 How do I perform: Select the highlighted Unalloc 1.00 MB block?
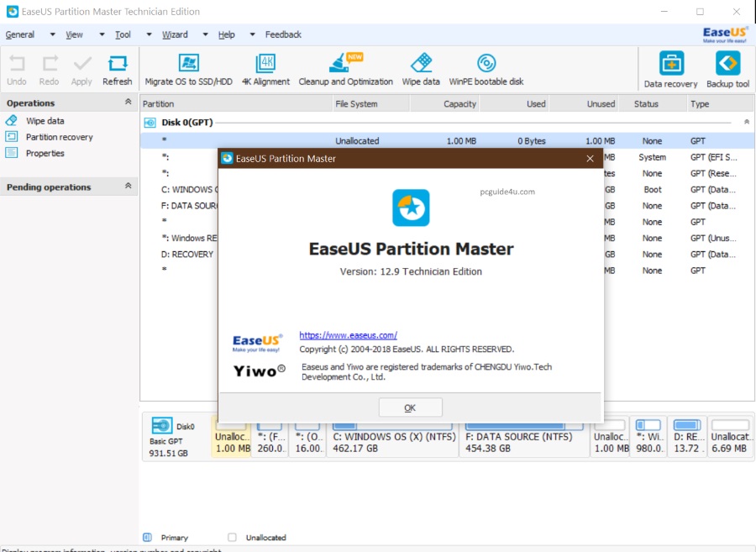pos(232,437)
